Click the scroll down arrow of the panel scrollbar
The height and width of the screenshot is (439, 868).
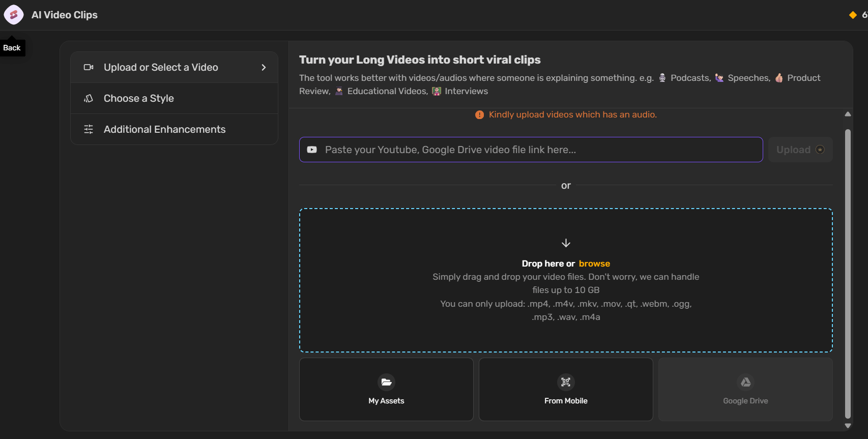click(848, 426)
